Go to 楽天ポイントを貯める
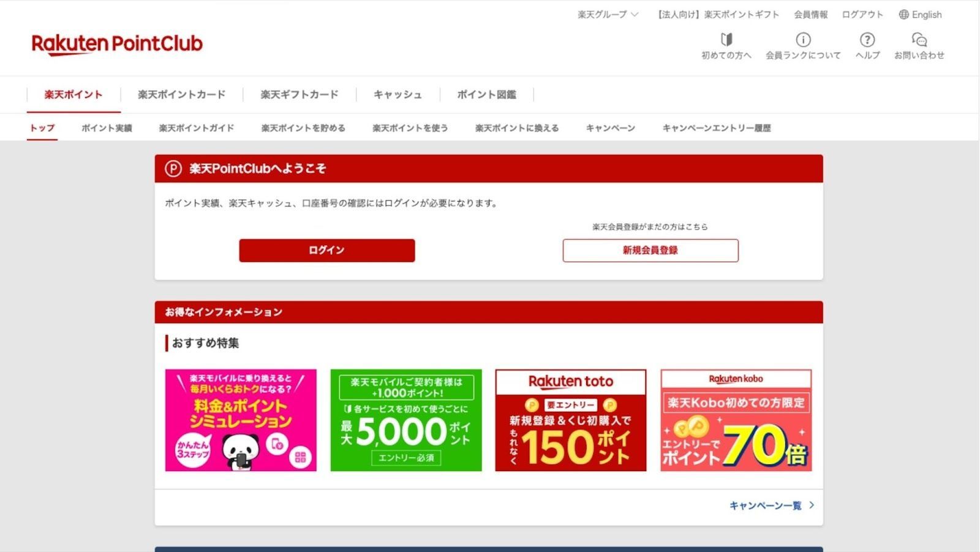 pos(303,128)
